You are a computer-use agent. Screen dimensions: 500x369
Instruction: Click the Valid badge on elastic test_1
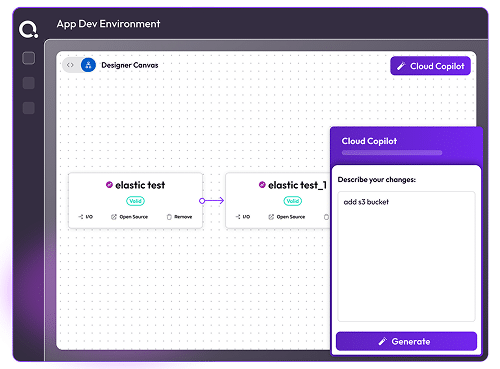tap(293, 201)
